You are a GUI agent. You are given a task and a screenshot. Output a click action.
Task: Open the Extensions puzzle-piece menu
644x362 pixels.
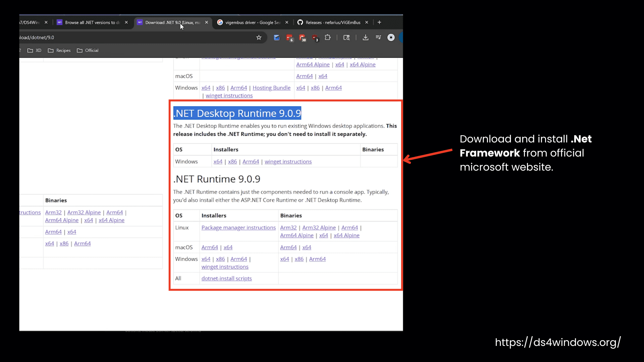point(328,38)
